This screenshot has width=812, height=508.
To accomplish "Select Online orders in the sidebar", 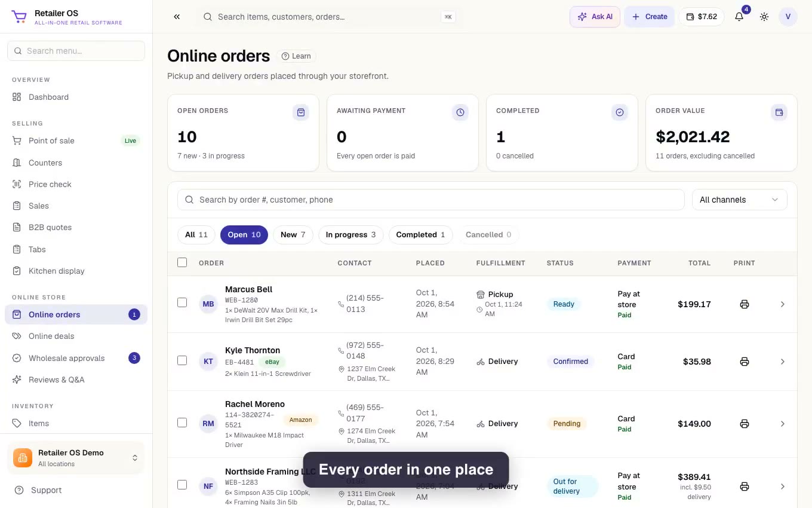I will coord(76,314).
